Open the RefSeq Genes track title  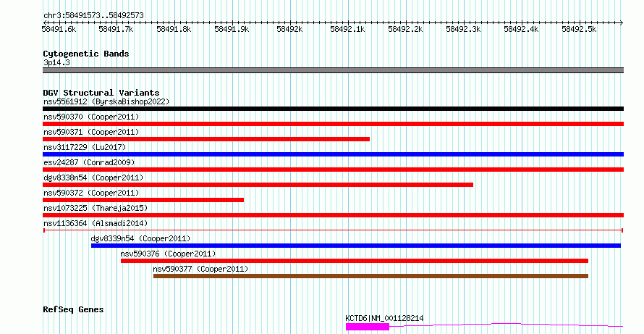(x=73, y=310)
